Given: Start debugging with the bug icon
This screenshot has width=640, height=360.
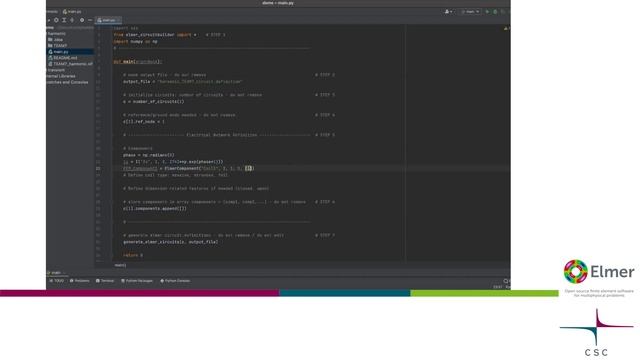Looking at the screenshot, I should pos(495,12).
